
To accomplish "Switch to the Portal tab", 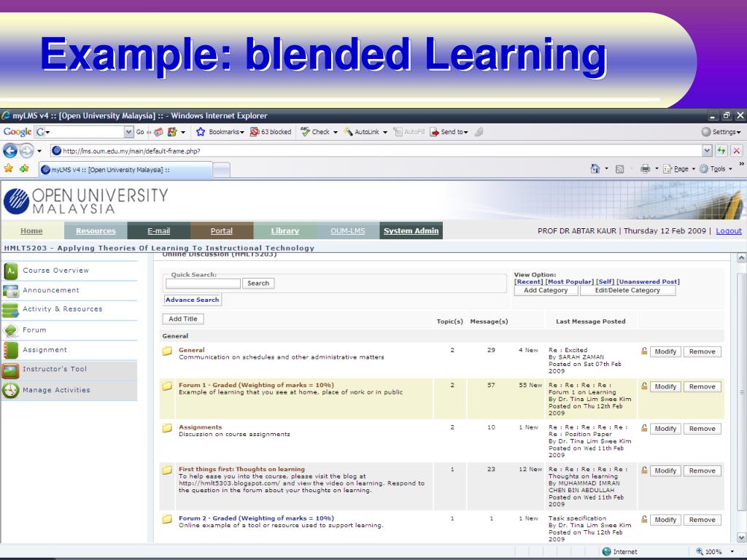I will [x=222, y=231].
